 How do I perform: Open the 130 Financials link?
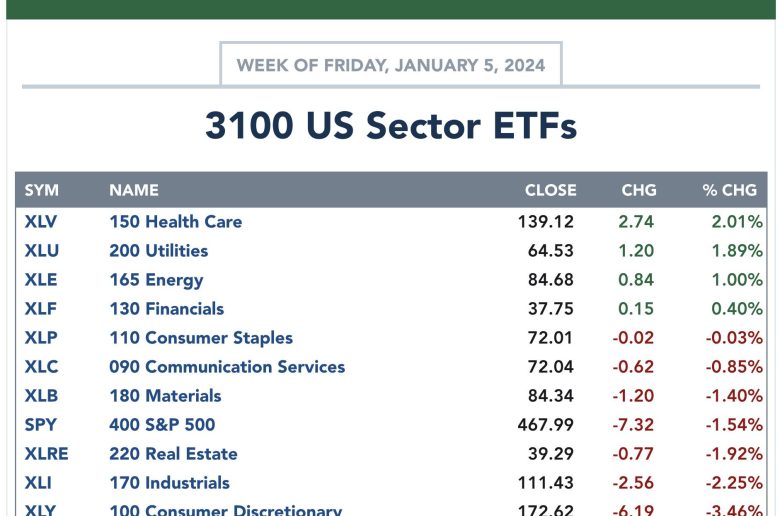[x=167, y=309]
